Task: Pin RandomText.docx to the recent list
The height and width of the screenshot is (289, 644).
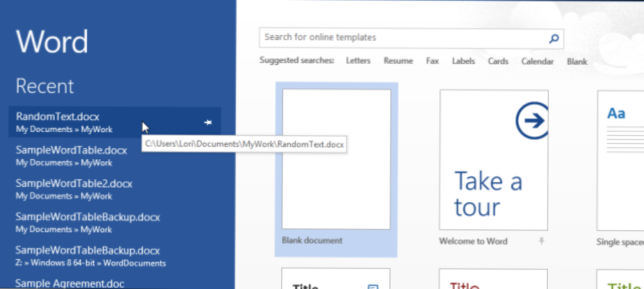Action: tap(208, 122)
